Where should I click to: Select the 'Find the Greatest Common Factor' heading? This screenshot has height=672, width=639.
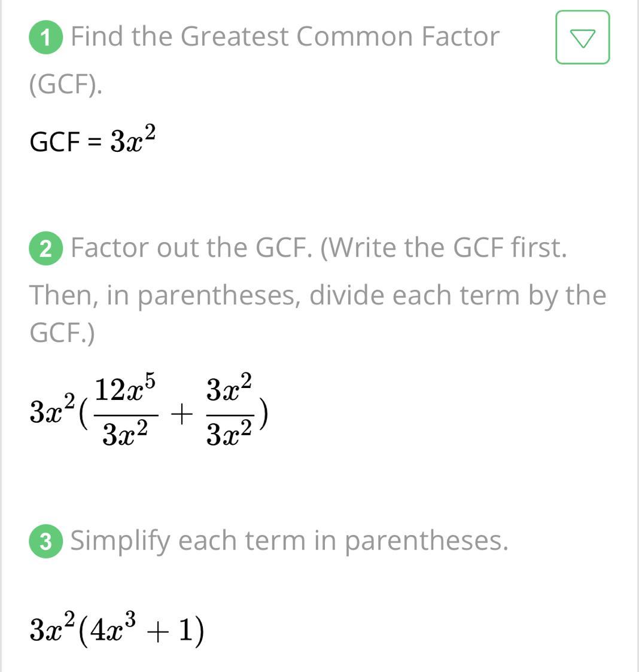(285, 36)
